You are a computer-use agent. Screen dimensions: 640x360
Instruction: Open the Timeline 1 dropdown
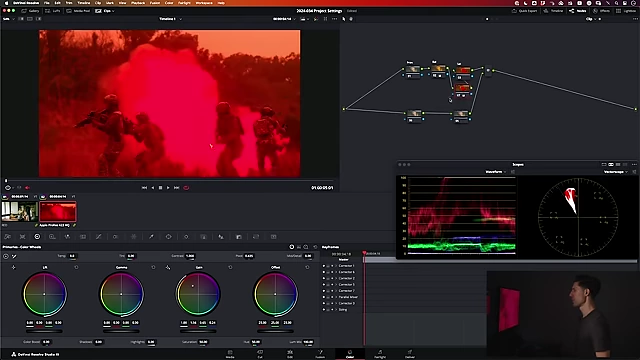pos(170,19)
